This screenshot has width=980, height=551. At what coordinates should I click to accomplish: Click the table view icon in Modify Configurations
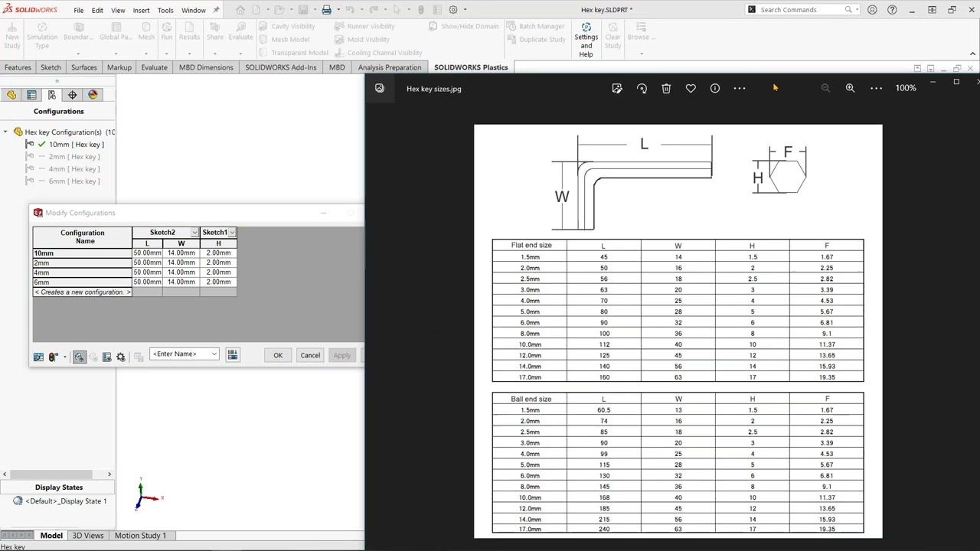(38, 357)
